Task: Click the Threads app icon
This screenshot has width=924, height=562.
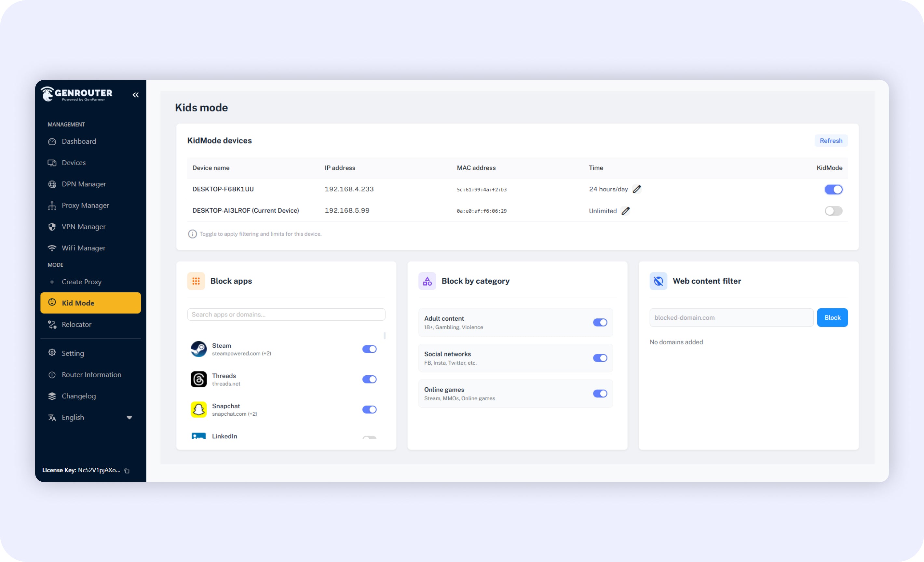Action: click(198, 380)
